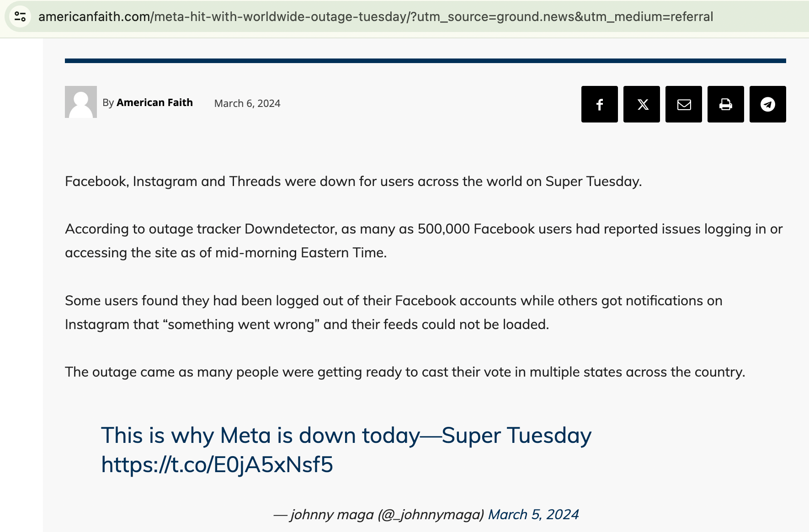Share article on X
This screenshot has width=809, height=532.
pyautogui.click(x=641, y=104)
